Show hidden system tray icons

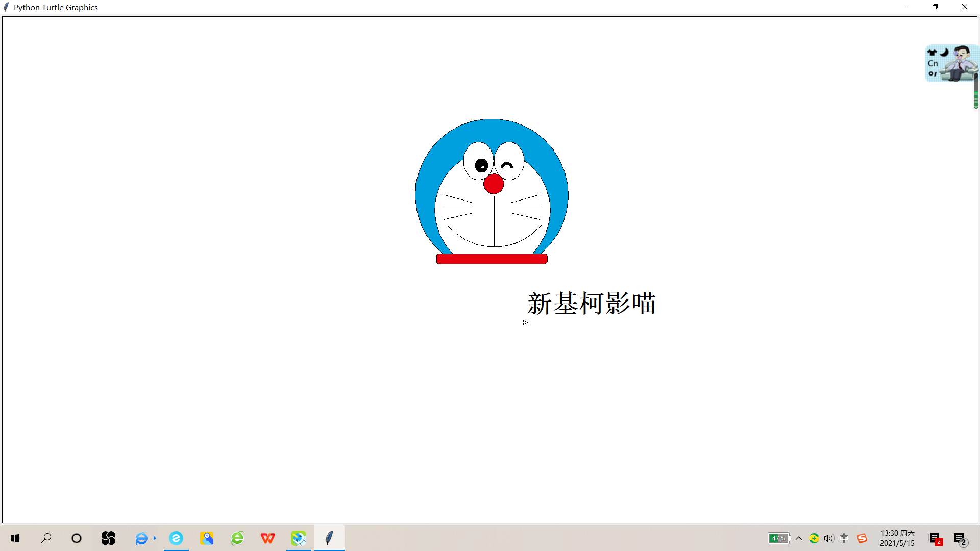click(799, 538)
